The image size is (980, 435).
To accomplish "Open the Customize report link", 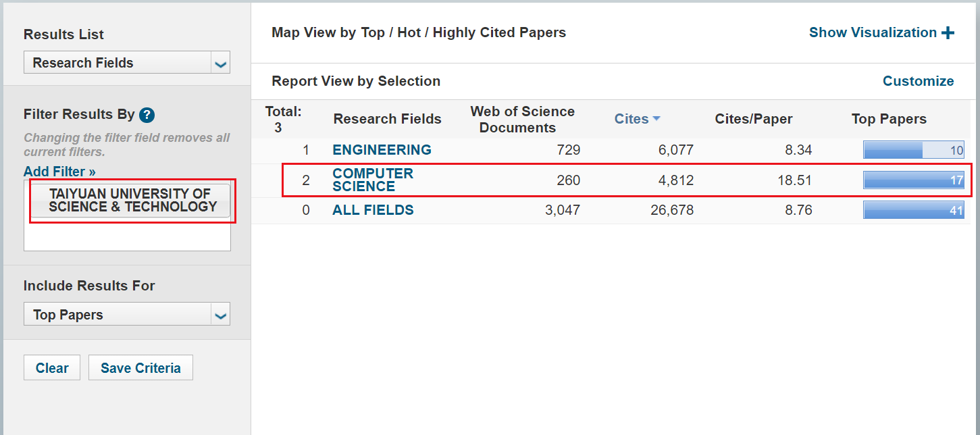I will [x=918, y=81].
